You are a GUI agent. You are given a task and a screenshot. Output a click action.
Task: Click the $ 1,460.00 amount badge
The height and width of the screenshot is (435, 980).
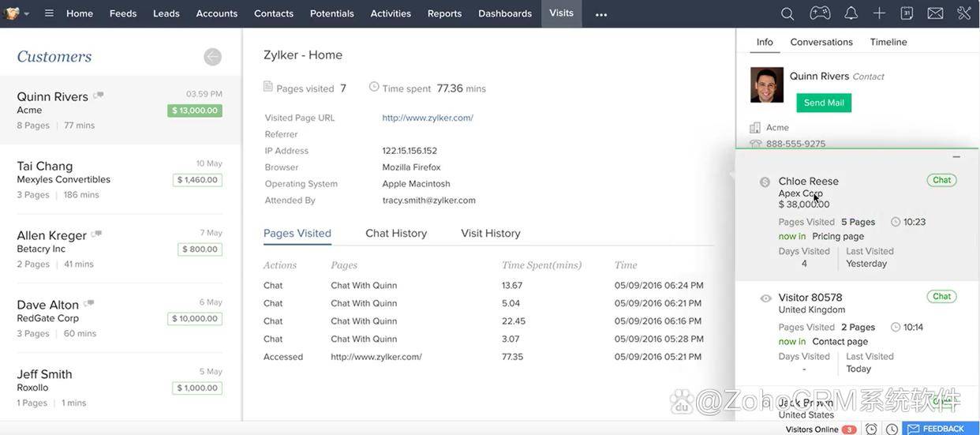coord(197,180)
